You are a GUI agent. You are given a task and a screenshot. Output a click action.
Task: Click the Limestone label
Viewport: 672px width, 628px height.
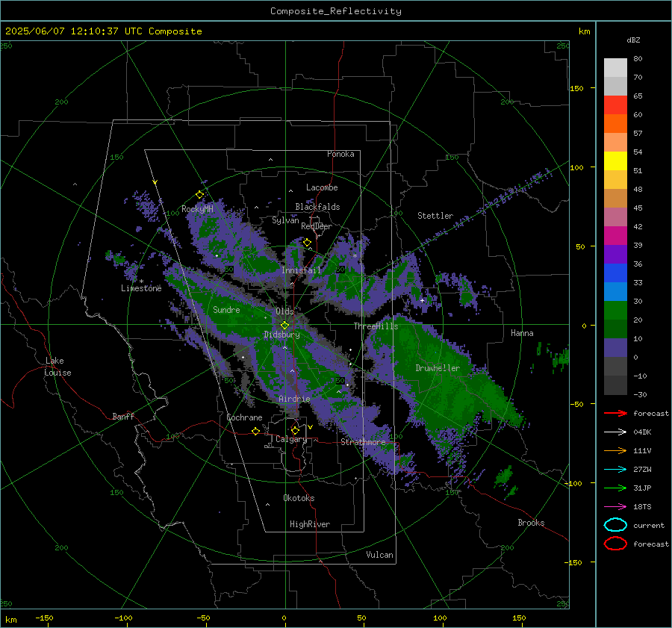point(141,288)
